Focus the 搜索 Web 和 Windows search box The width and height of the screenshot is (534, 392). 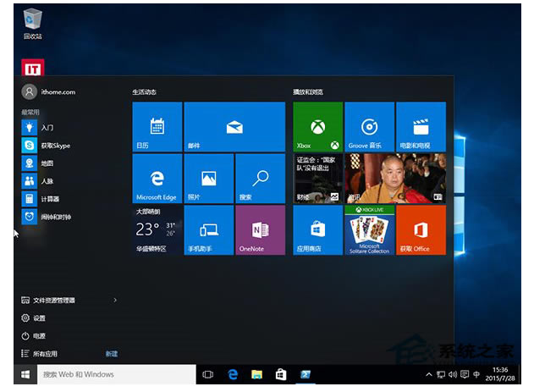[x=117, y=374]
